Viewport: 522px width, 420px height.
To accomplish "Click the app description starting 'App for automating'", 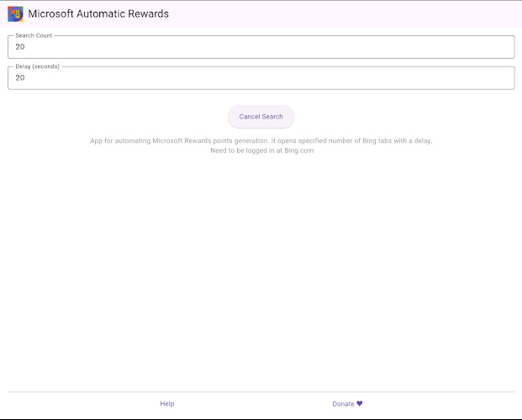I will click(261, 141).
